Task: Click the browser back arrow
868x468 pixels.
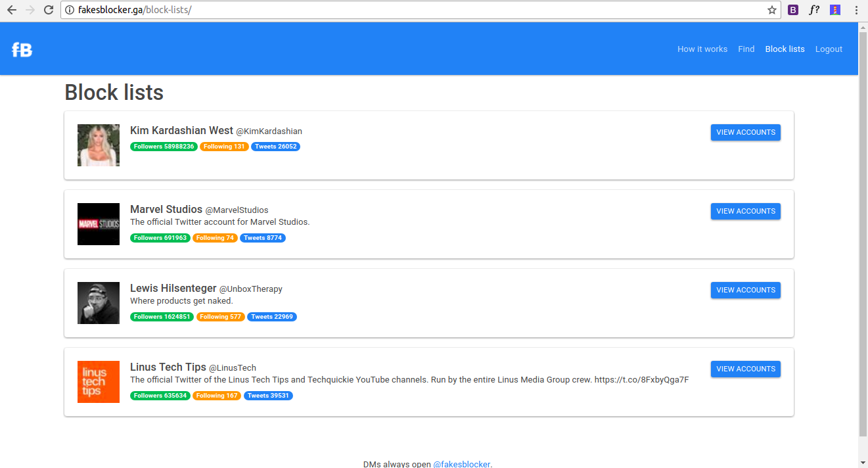Action: point(11,10)
